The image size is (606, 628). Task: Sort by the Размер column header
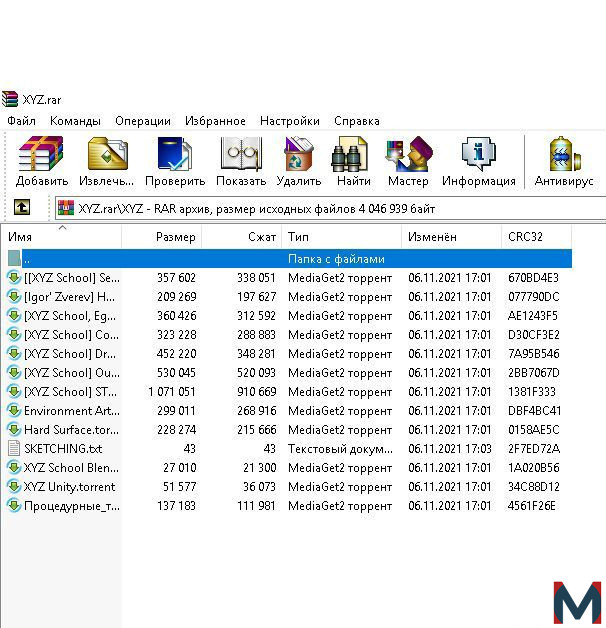[162, 237]
